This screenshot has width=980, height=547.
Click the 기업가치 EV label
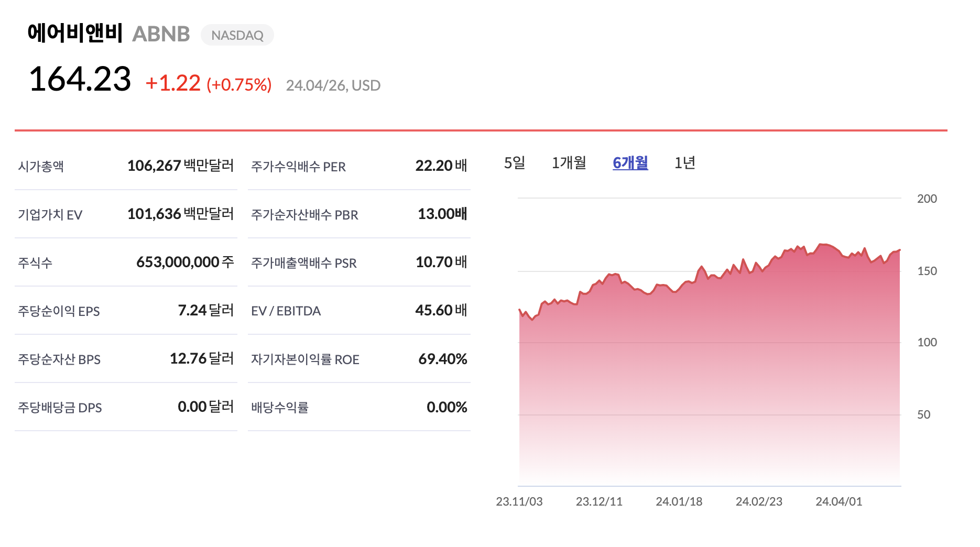point(50,215)
